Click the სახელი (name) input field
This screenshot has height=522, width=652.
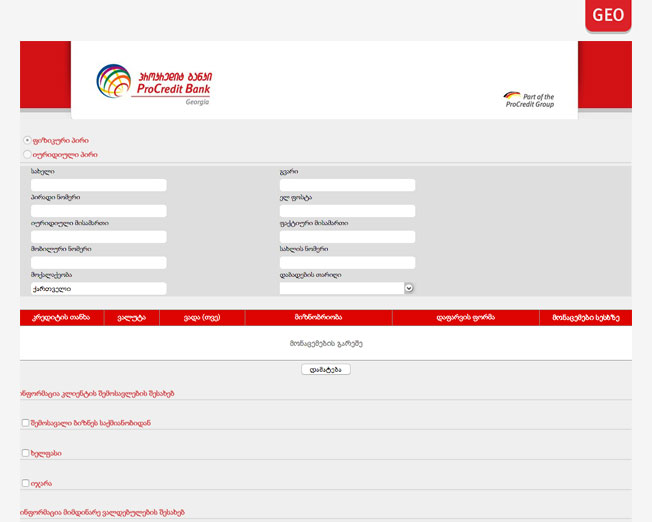tap(98, 185)
